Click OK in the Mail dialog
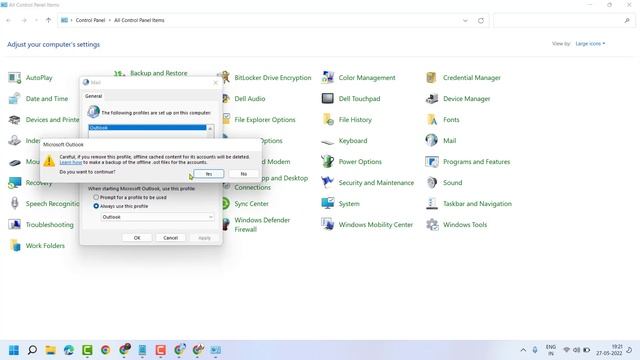The width and height of the screenshot is (640, 360). pos(137,238)
